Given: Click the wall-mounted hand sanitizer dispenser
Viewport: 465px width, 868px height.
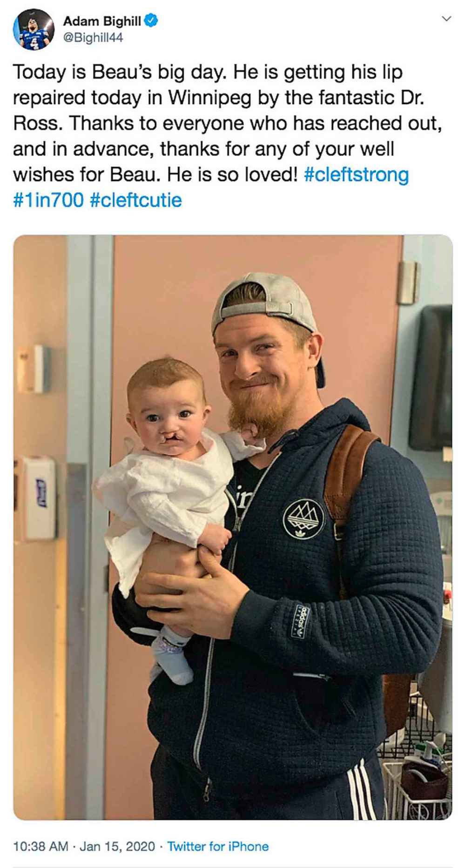Looking at the screenshot, I should [40, 496].
